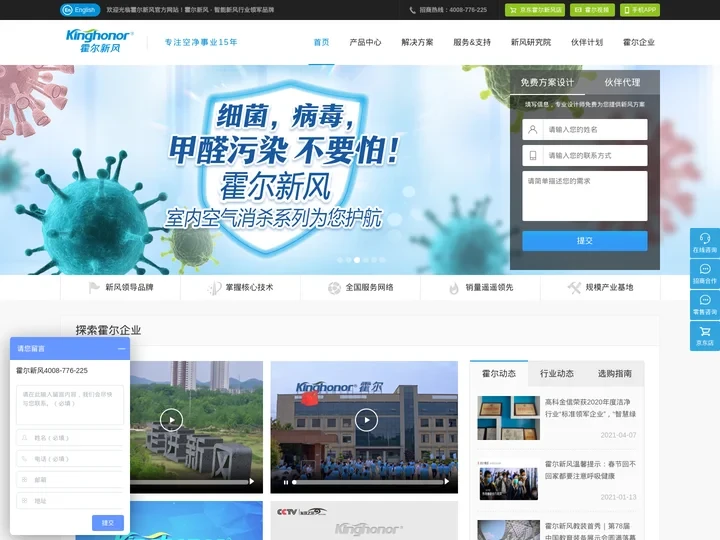
Task: Open the certificates news thumbnail
Action: pos(508,418)
